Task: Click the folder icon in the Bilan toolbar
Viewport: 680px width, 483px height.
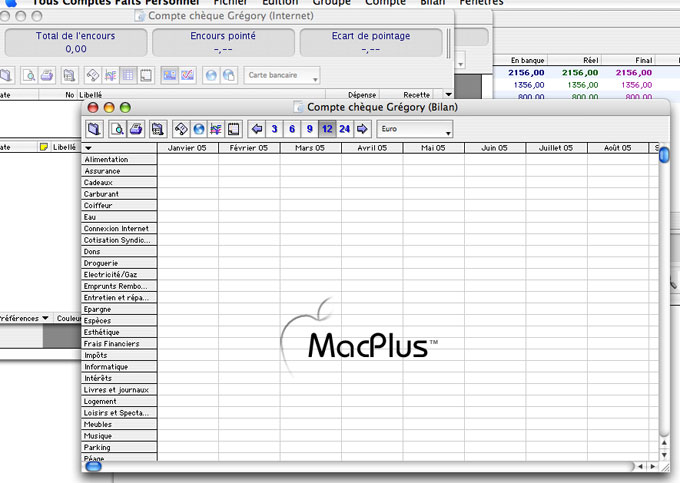Action: click(x=95, y=129)
